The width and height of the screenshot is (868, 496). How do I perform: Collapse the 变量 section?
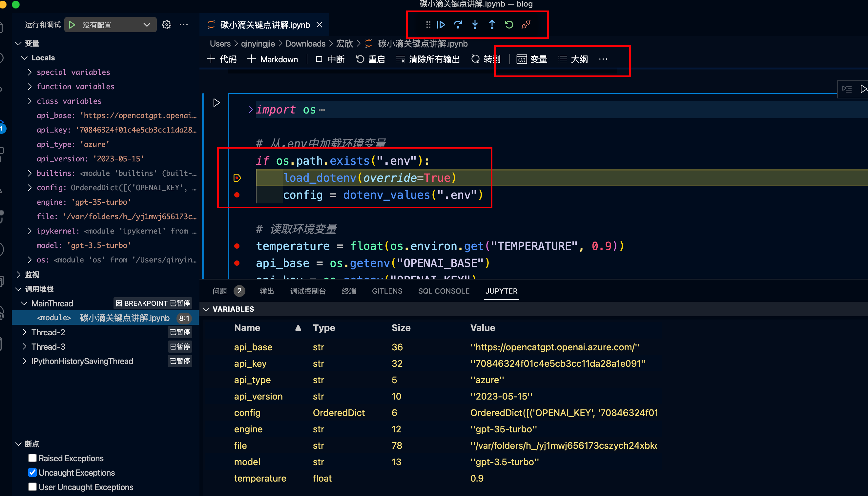[x=19, y=43]
